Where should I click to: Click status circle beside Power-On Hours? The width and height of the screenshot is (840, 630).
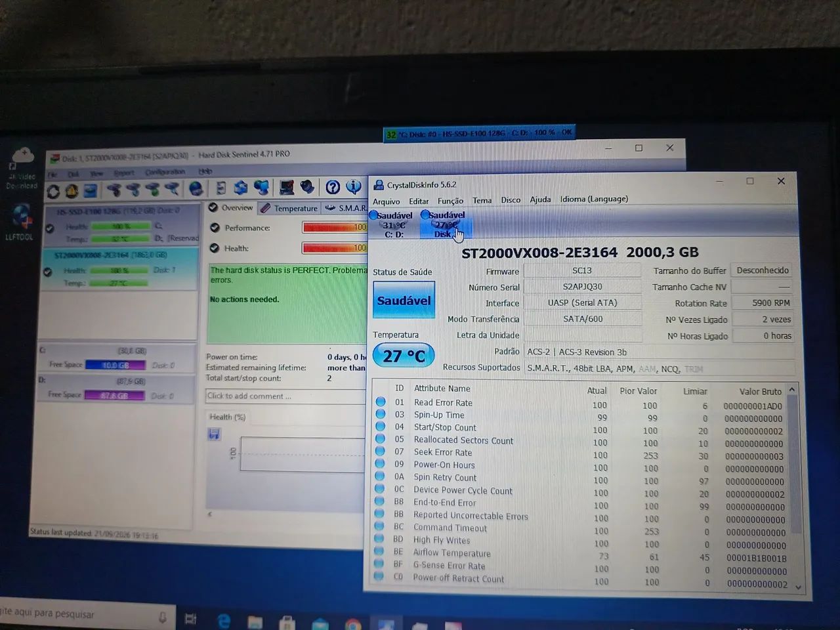pos(380,464)
